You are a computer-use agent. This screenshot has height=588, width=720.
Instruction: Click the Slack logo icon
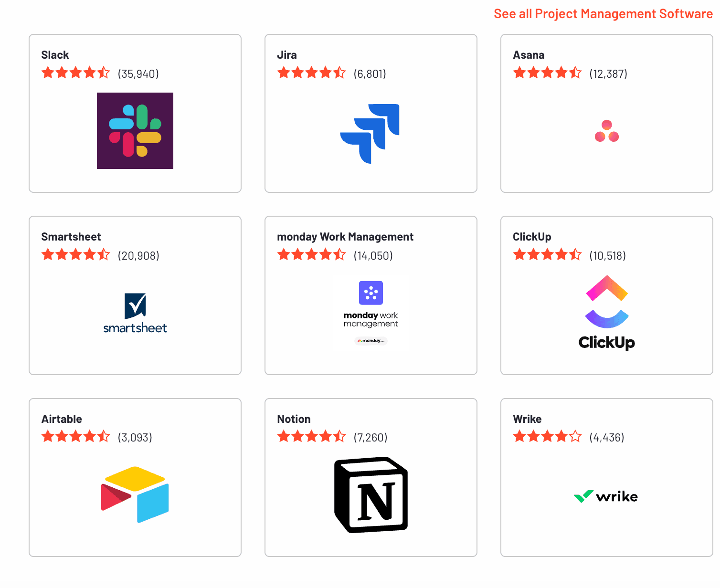tap(135, 131)
